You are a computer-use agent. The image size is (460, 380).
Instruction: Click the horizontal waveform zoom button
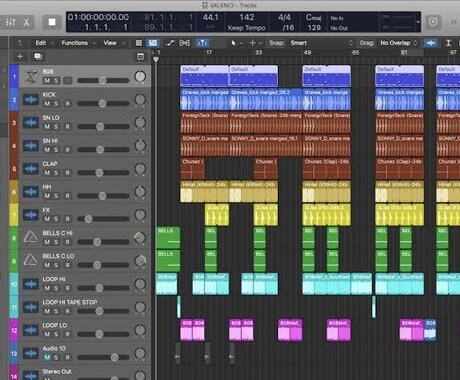tap(431, 43)
